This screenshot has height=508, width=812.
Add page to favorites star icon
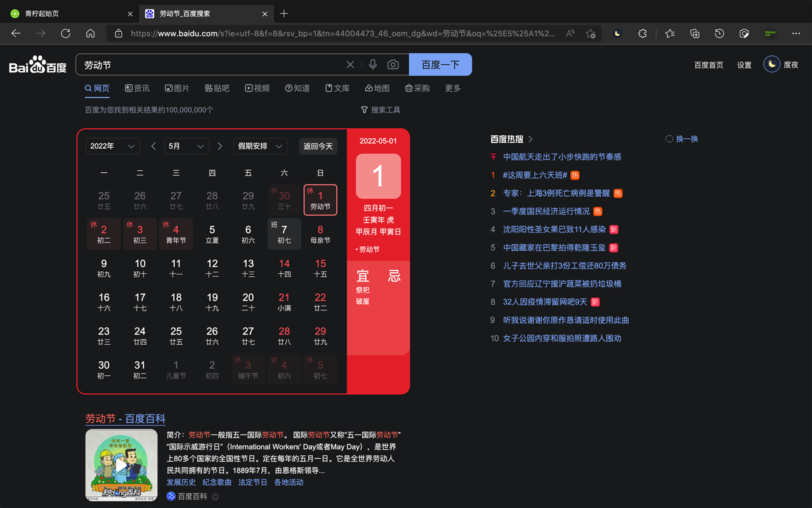click(591, 34)
